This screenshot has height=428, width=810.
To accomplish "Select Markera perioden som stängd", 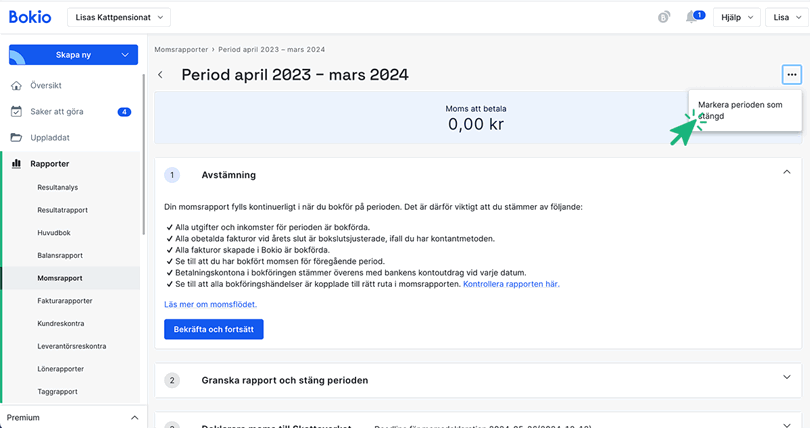I will [x=740, y=110].
